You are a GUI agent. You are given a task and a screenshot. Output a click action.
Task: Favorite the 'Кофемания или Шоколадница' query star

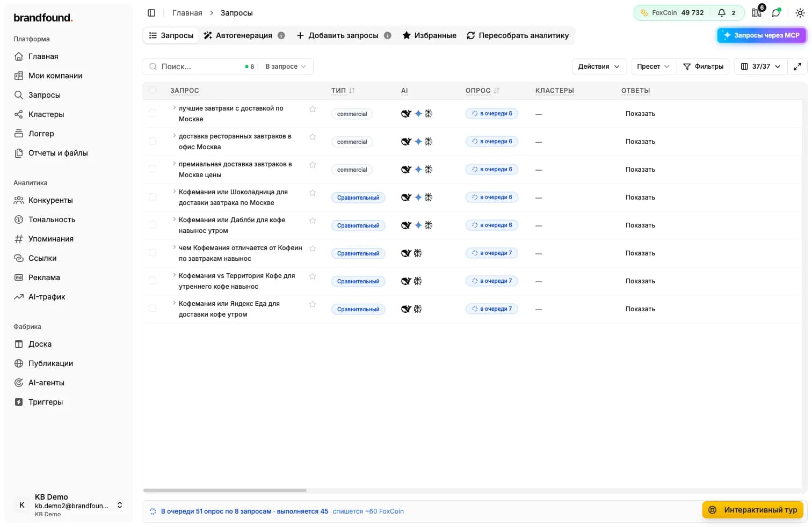click(x=313, y=193)
